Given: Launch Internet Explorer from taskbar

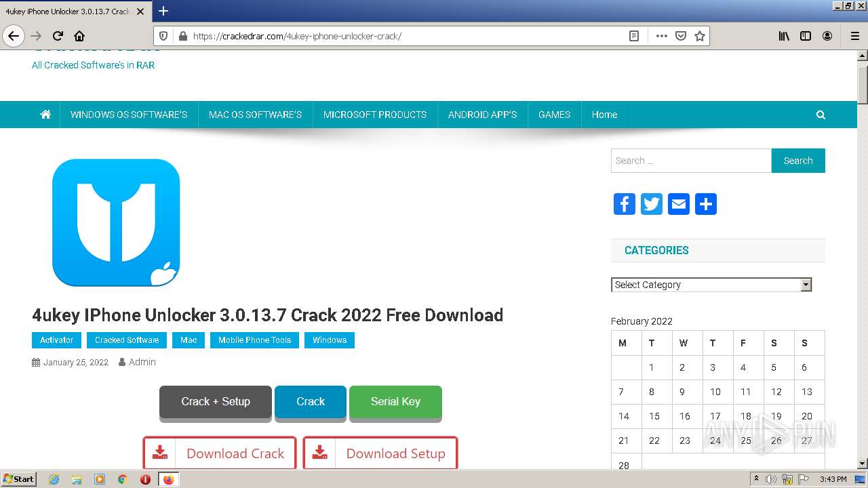Looking at the screenshot, I should (x=54, y=479).
